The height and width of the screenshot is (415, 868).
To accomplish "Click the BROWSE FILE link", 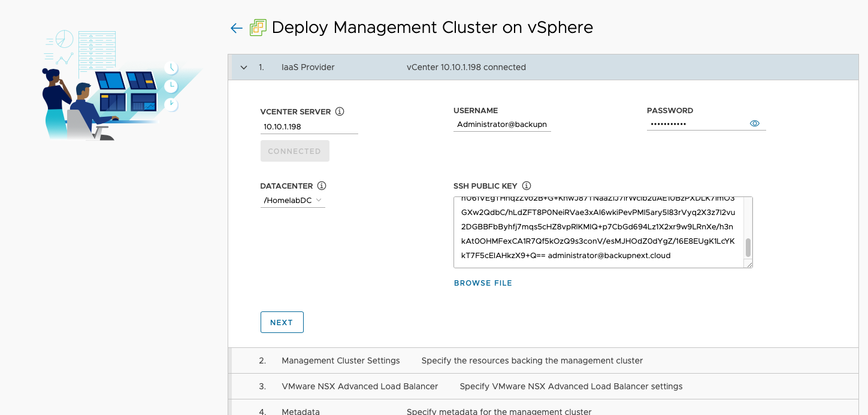I will [x=483, y=283].
